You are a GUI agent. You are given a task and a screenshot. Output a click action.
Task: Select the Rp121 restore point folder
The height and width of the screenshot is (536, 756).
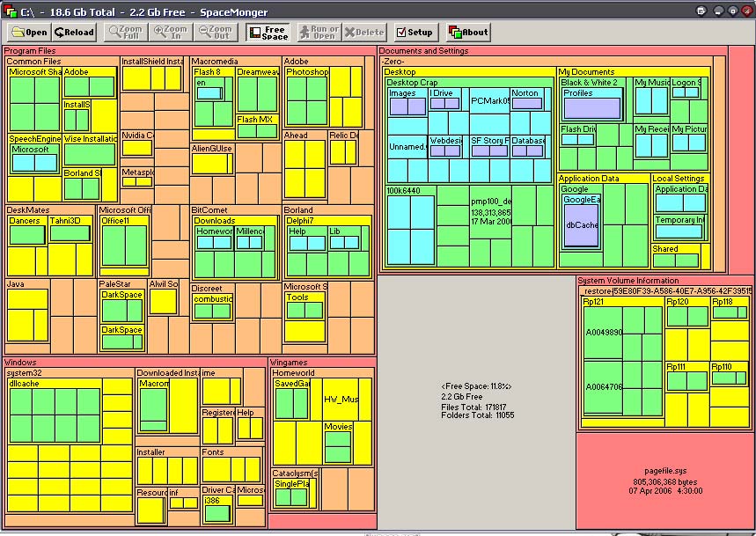pyautogui.click(x=622, y=363)
